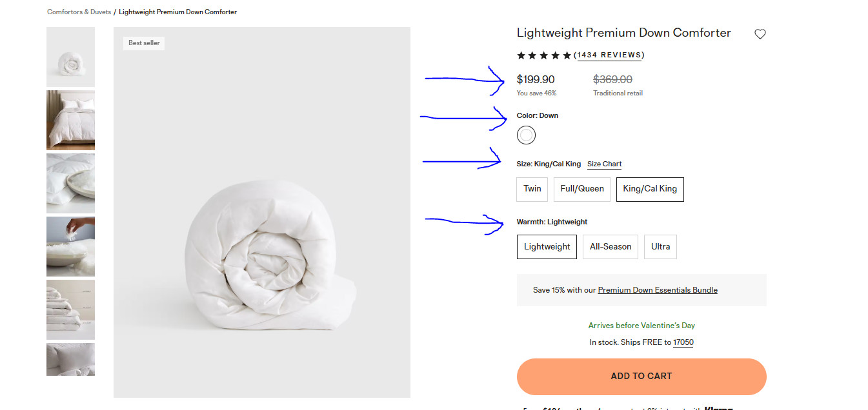Open the 1434 Reviews link
Image resolution: width=868 pixels, height=410 pixels.
[x=609, y=55]
